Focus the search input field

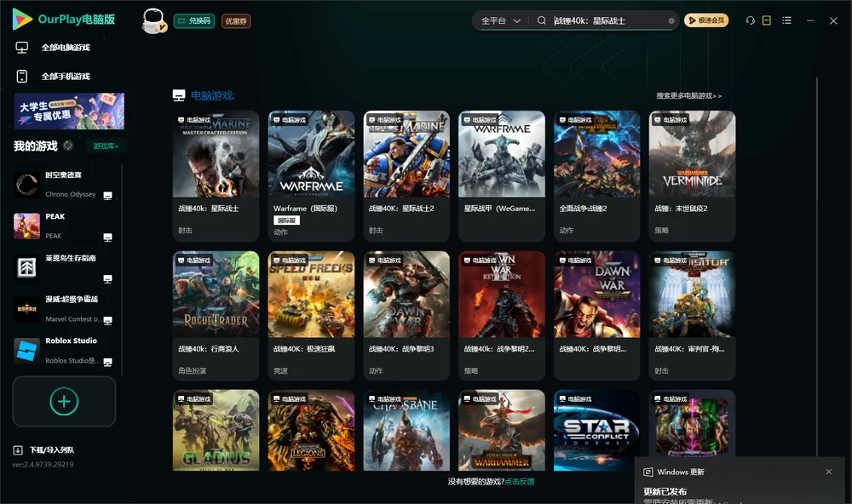(x=608, y=20)
